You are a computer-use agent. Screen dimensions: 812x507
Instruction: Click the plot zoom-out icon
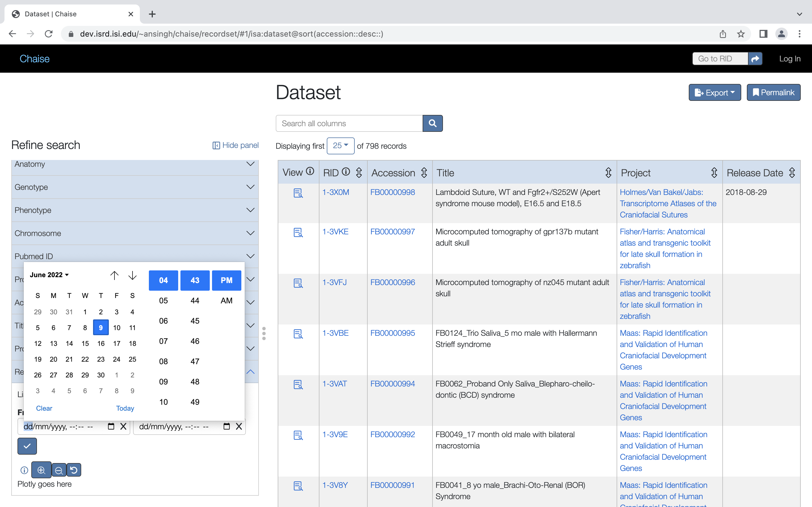point(59,470)
